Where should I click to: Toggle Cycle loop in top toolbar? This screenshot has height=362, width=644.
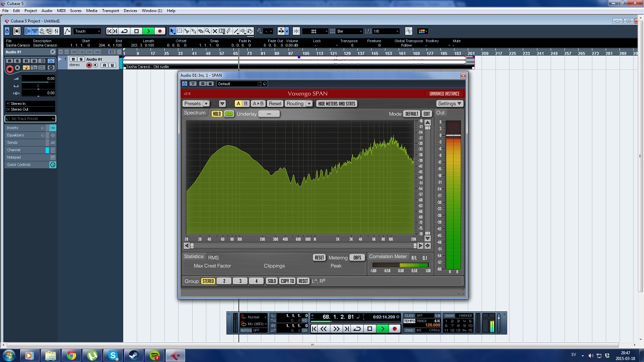tap(124, 31)
